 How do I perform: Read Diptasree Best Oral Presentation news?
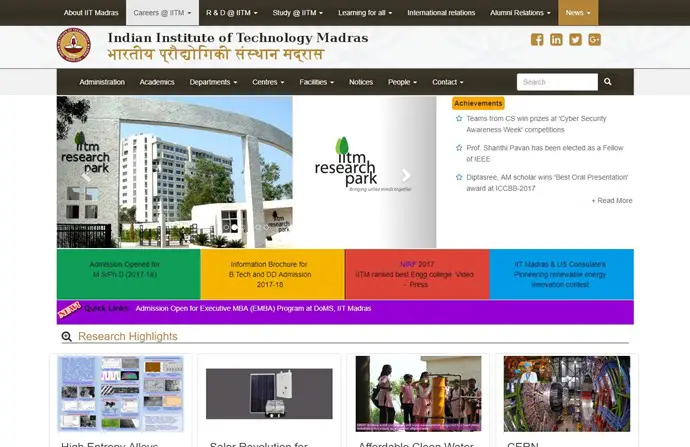(547, 183)
